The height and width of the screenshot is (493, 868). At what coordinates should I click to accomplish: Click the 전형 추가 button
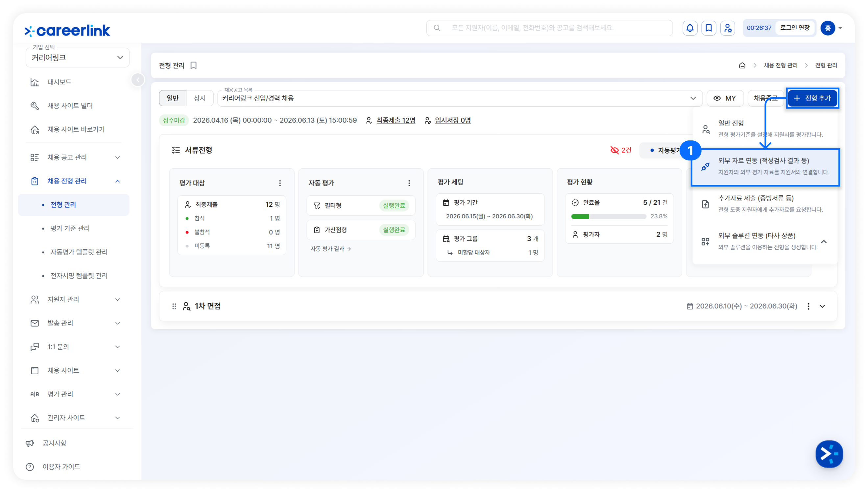point(812,98)
